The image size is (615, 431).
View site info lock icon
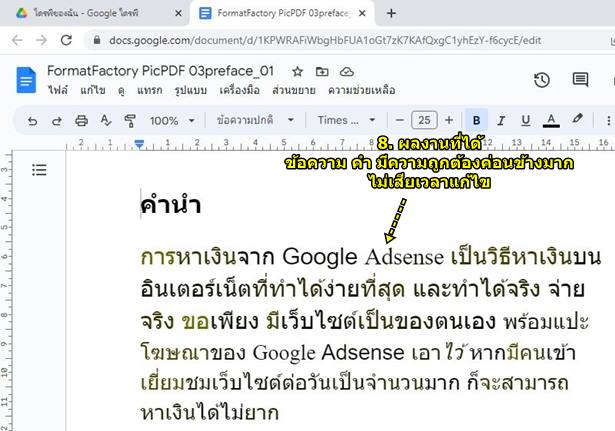pos(97,40)
